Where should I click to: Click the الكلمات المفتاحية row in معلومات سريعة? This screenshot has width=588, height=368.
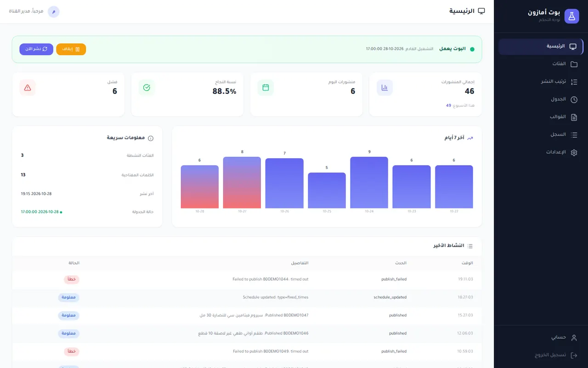pos(87,175)
